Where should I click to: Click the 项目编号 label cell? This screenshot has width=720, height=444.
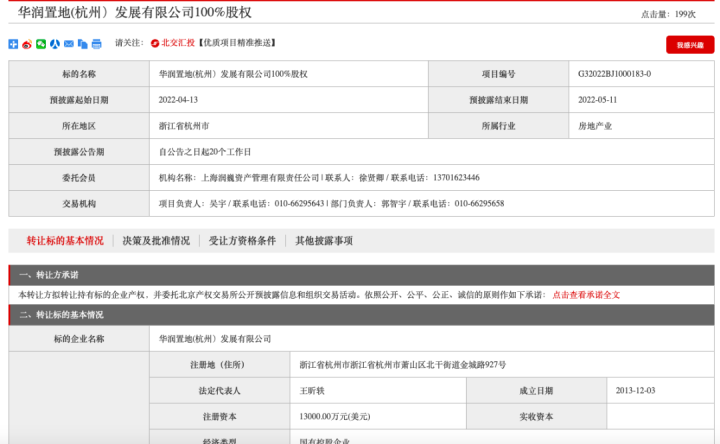(x=499, y=74)
